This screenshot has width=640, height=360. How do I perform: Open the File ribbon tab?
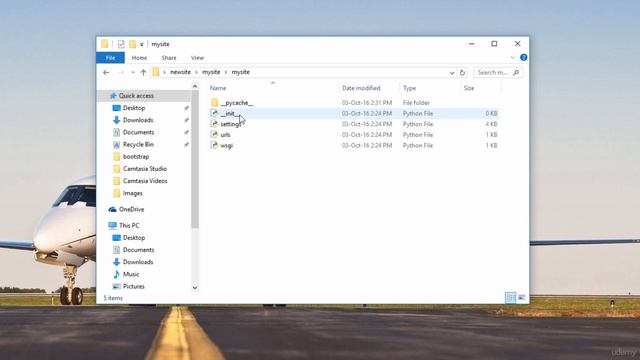pyautogui.click(x=110, y=58)
